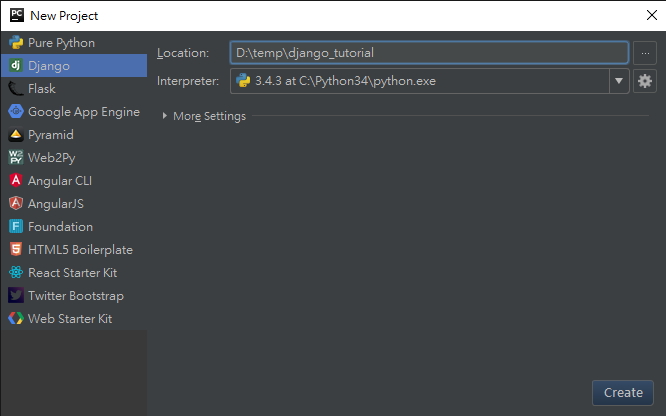Select HTML5 Boilerplate project type
This screenshot has height=416, width=666.
[74, 249]
